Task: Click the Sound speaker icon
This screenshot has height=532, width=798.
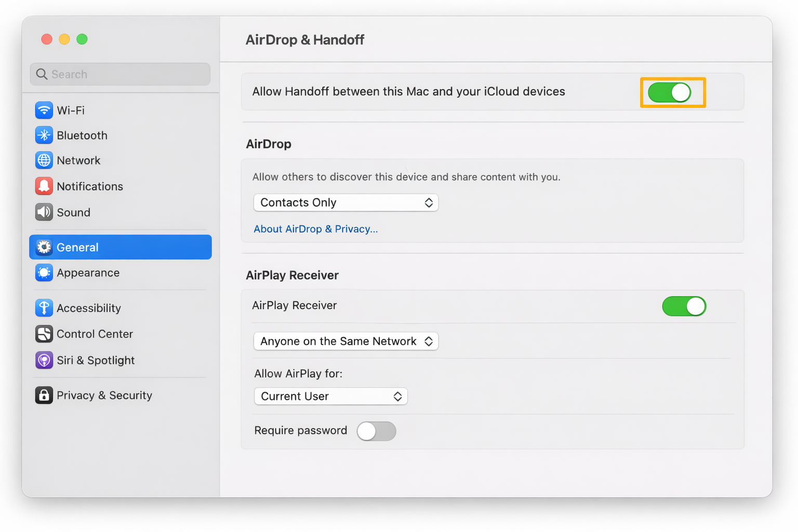Action: pyautogui.click(x=44, y=212)
